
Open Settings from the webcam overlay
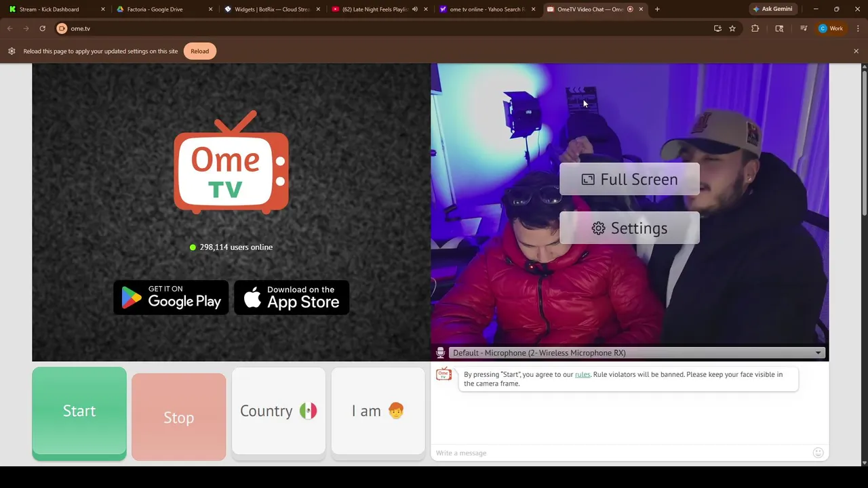pyautogui.click(x=629, y=228)
